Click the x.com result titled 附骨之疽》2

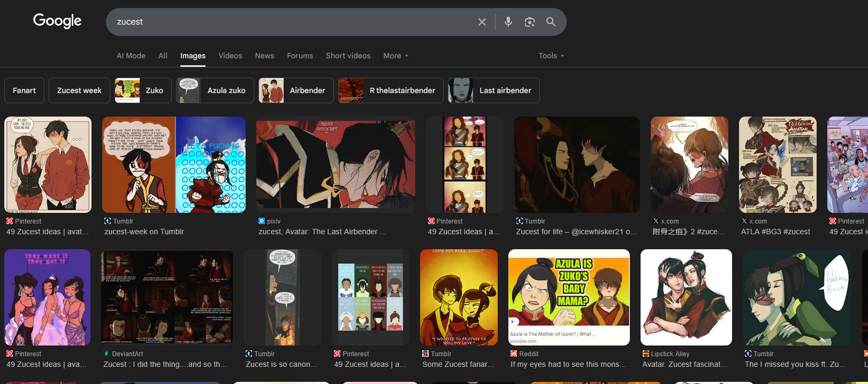pos(689,232)
